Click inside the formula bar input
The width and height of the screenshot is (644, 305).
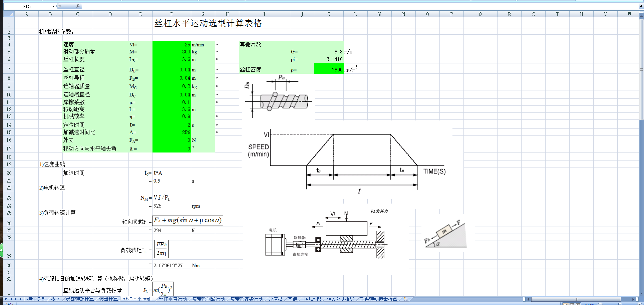coord(360,6)
